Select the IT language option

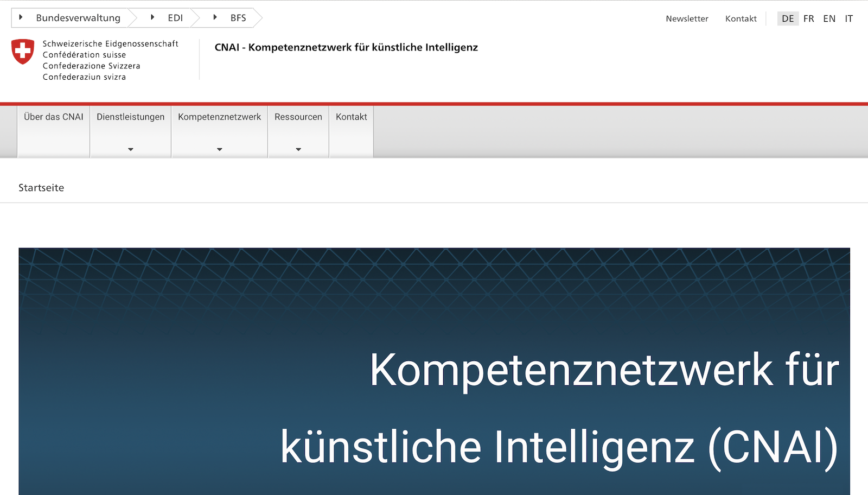(x=848, y=18)
